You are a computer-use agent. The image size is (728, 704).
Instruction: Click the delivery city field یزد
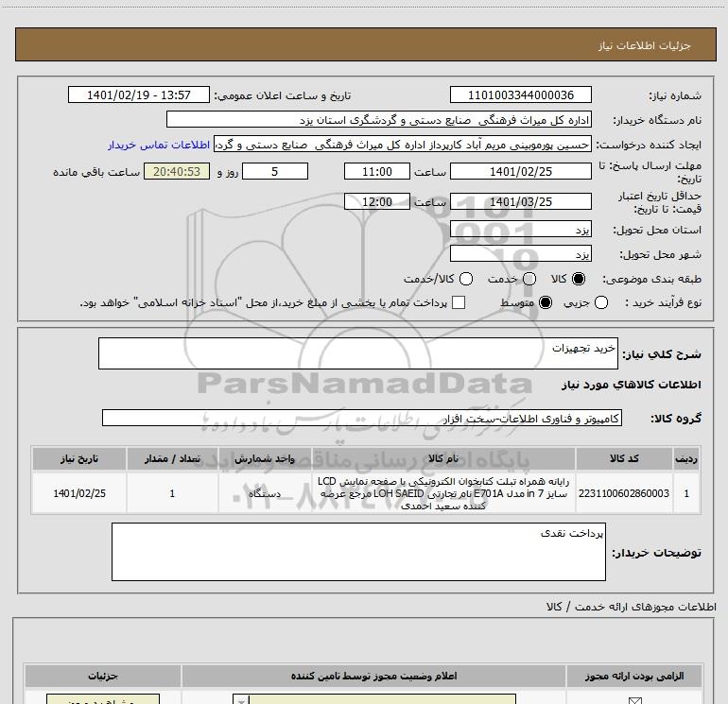point(520,254)
